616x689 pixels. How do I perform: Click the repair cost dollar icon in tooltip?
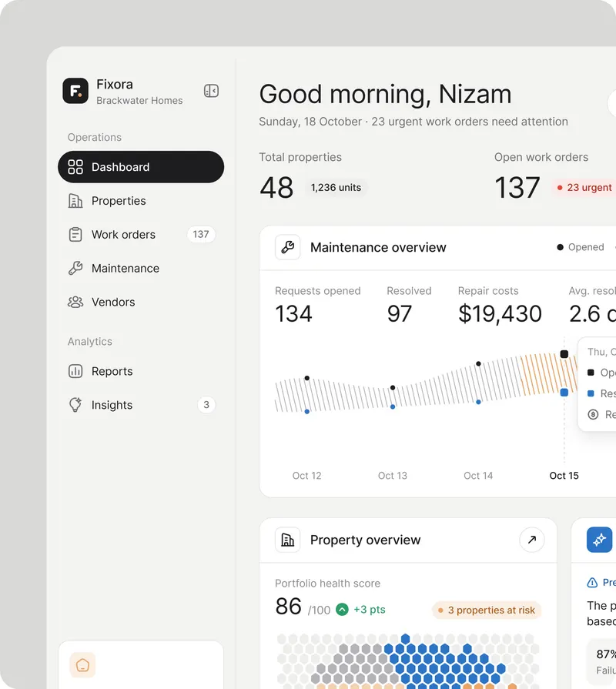(593, 414)
